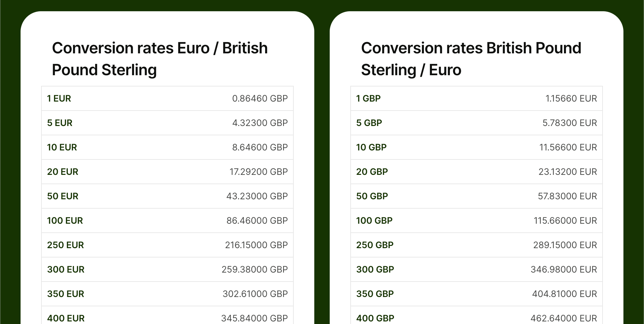Click the "5 EUR" row label
The width and height of the screenshot is (644, 324).
pyautogui.click(x=60, y=123)
